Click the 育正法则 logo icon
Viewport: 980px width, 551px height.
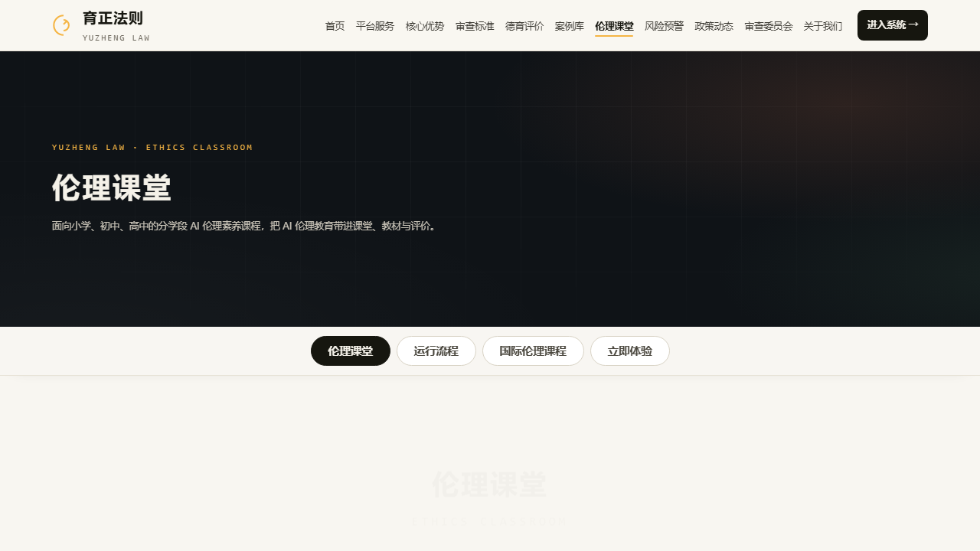click(x=61, y=25)
